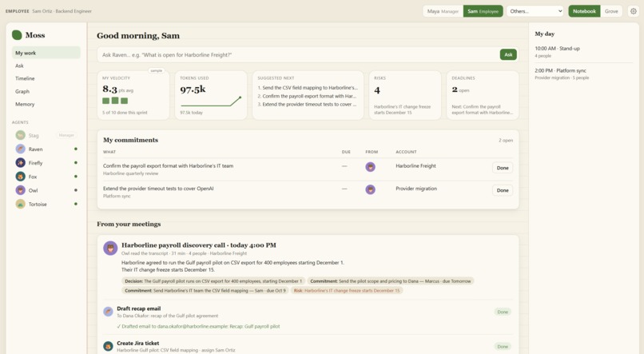Select Fox agent avatar in sidebar

[x=21, y=177]
